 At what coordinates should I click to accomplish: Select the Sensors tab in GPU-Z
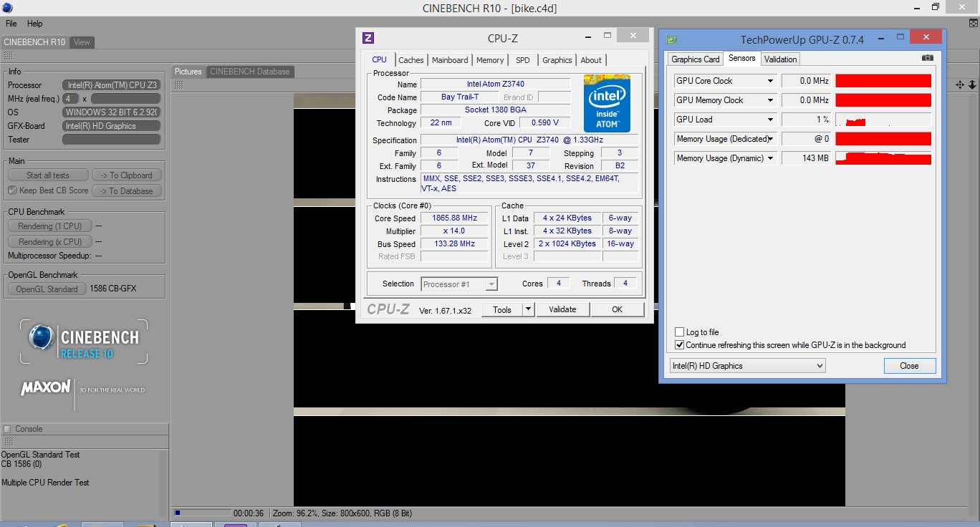click(742, 59)
